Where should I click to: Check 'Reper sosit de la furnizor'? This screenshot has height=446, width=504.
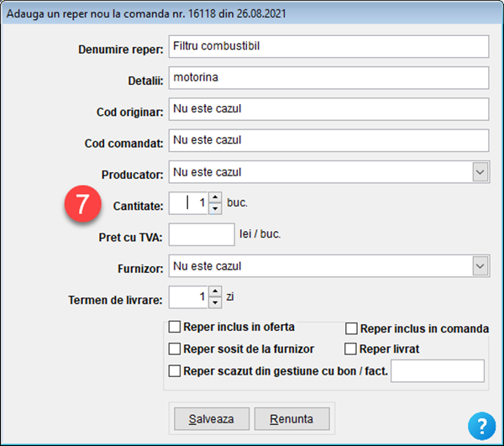[175, 349]
